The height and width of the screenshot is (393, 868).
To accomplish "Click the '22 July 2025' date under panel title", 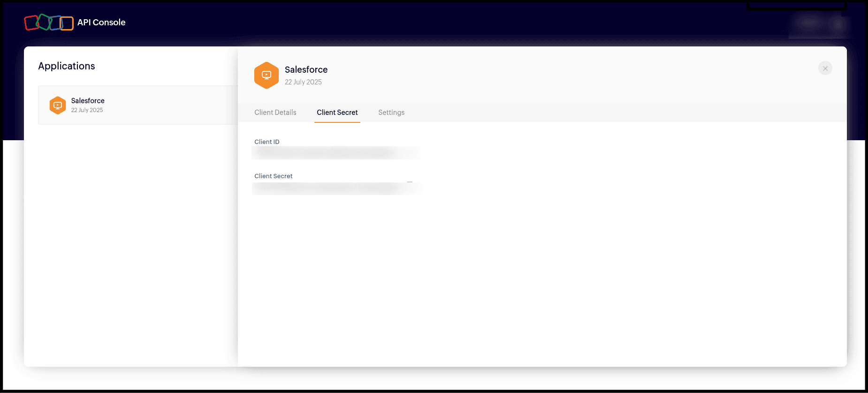I will pos(303,82).
